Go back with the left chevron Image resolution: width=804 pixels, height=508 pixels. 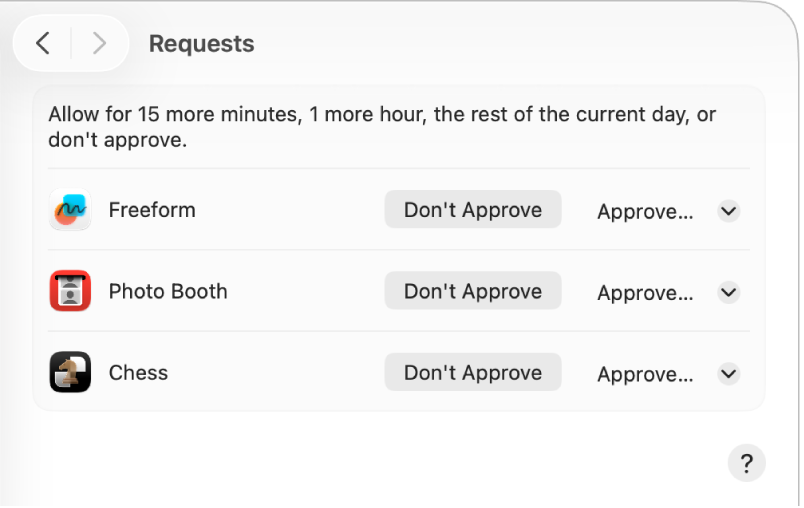click(x=42, y=44)
